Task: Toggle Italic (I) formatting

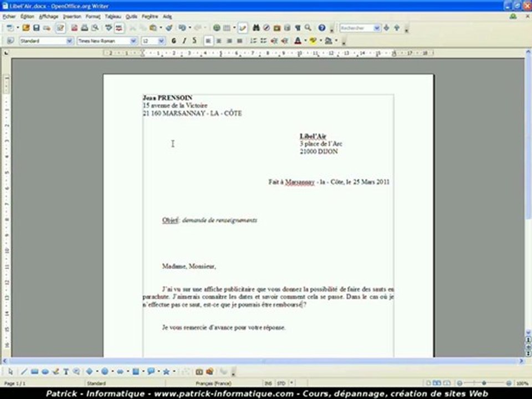Action: click(x=184, y=40)
